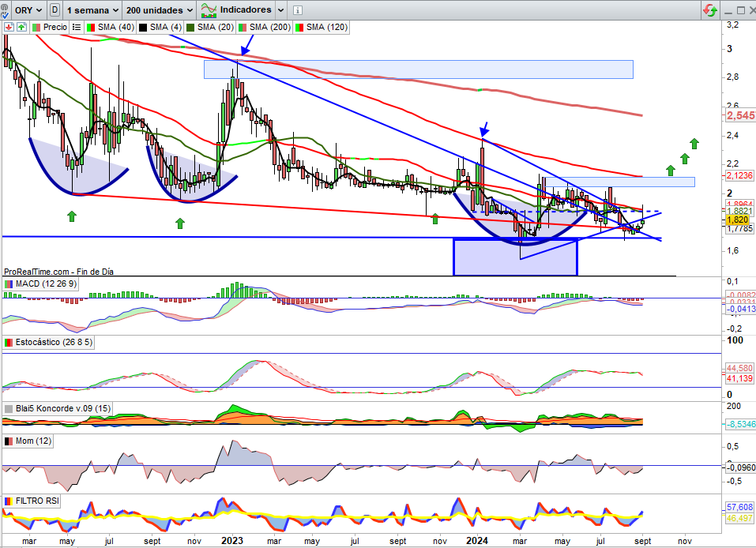Viewport: 756px width, 548px height.
Task: Open MACD (12 26 9) panel settings
Action: pos(46,284)
